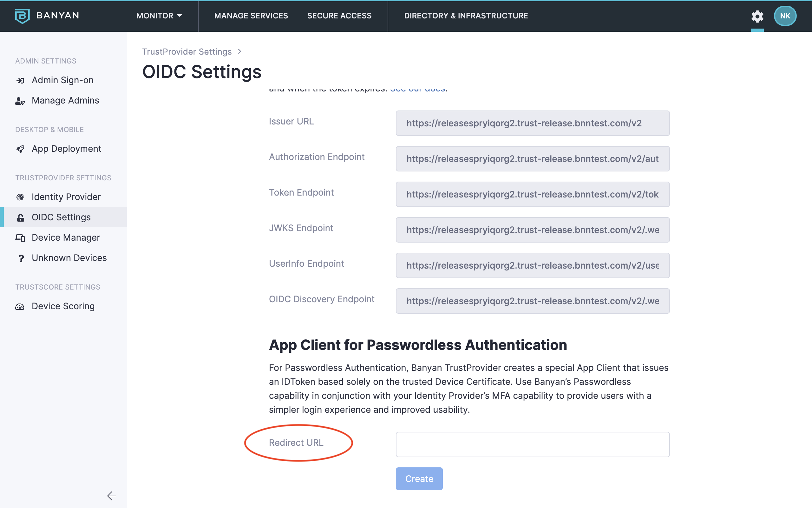Viewport: 812px width, 508px height.
Task: Open the settings gear icon
Action: 757,16
